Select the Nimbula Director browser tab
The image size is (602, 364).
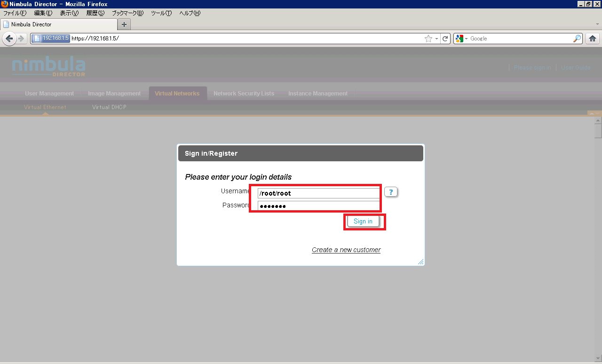pyautogui.click(x=59, y=24)
